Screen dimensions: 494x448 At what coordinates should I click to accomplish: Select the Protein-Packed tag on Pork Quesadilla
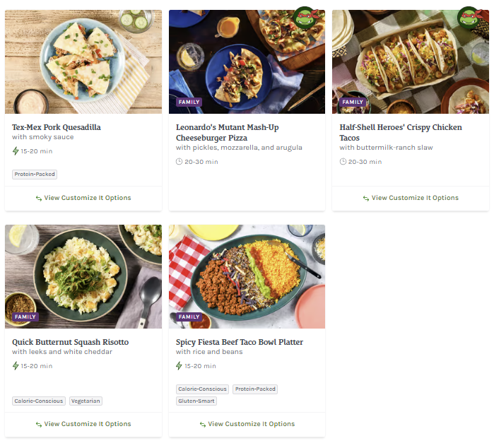pos(35,175)
